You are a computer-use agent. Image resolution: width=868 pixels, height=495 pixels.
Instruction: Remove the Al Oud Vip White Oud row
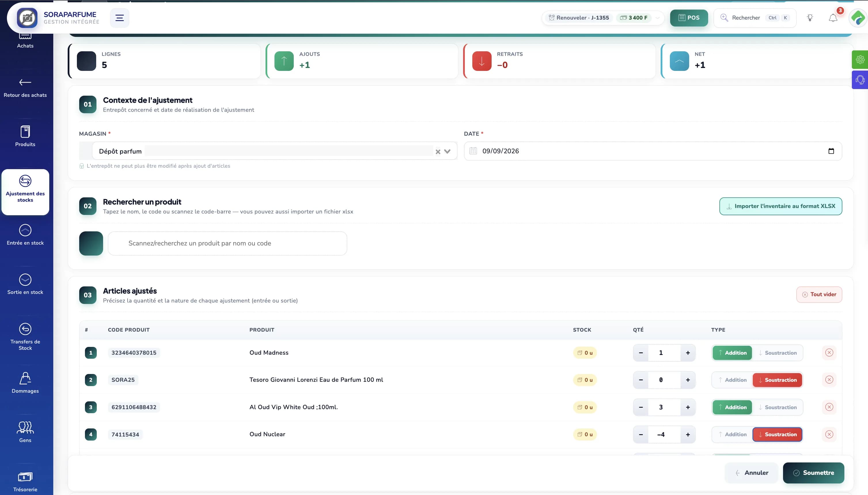[x=829, y=407]
